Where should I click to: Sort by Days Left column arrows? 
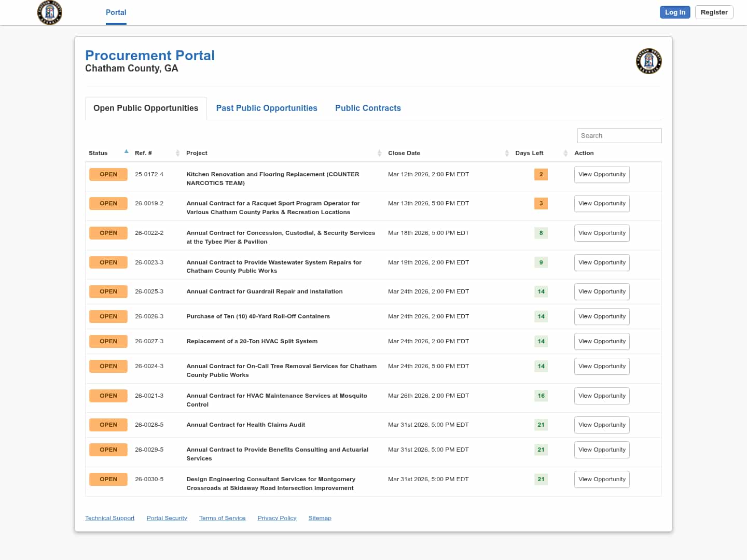point(565,153)
